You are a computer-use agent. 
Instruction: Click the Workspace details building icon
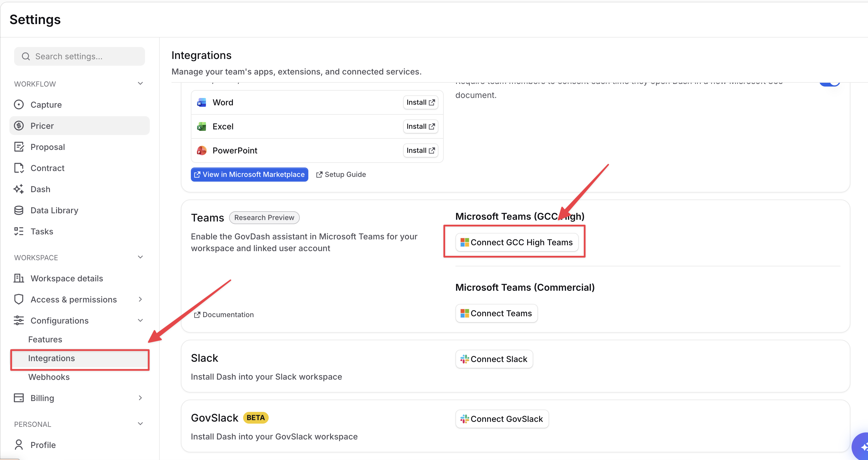[19, 278]
